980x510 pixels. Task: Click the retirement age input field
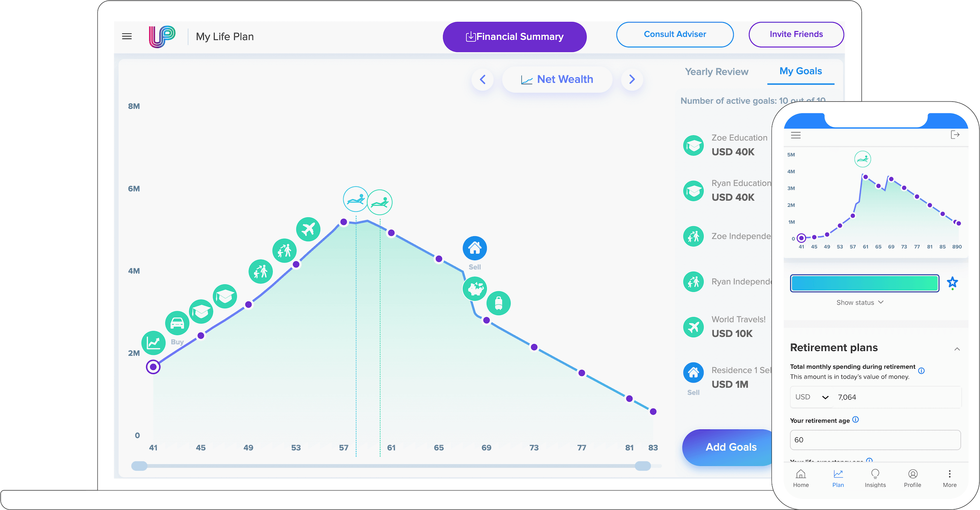(x=875, y=440)
